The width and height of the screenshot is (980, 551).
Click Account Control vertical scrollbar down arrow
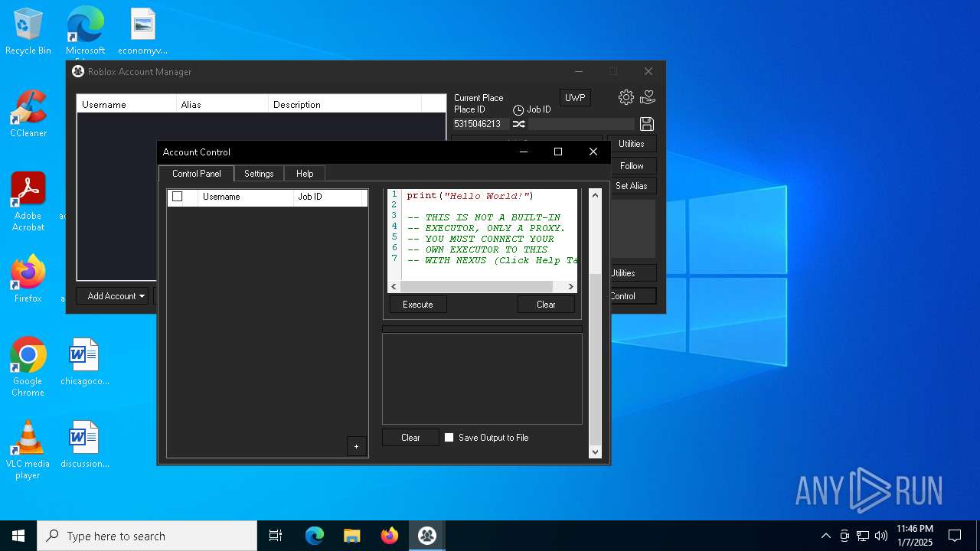click(595, 452)
